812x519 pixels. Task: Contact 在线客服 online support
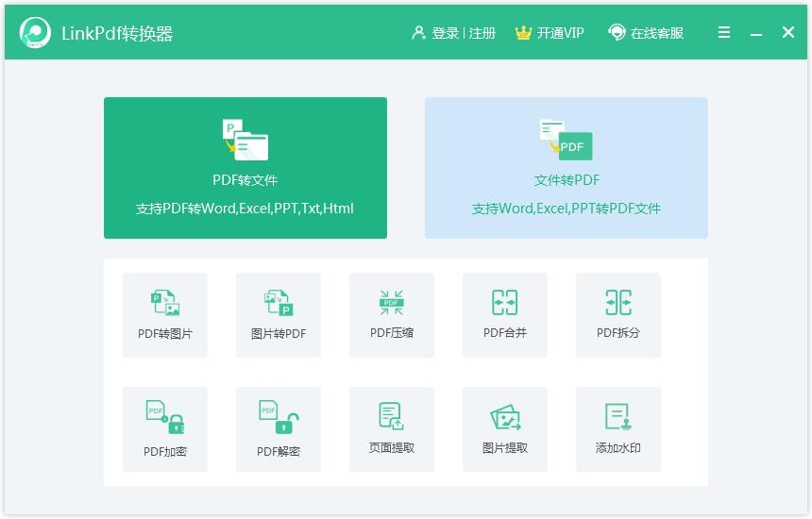[646, 33]
